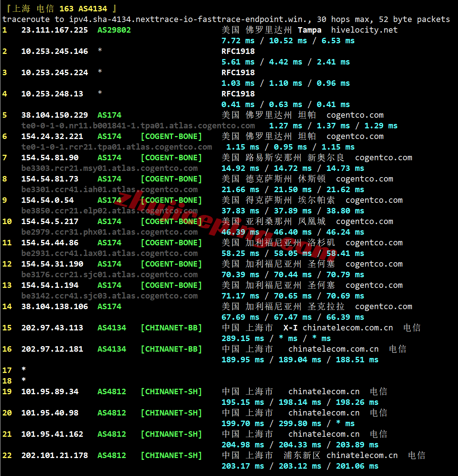Click AS4134 in hop 15 row
This screenshot has width=458, height=476.
(x=112, y=328)
